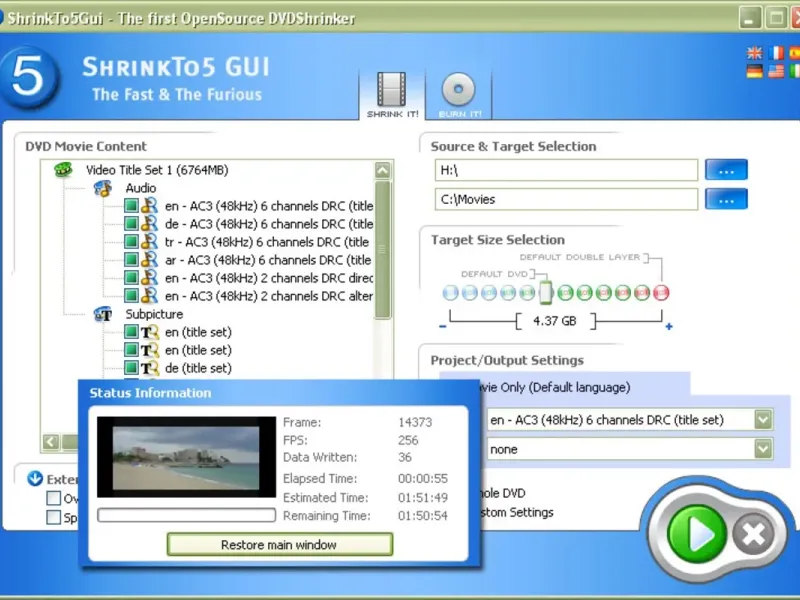
Task: Browse for source folder with blue button
Action: point(726,170)
